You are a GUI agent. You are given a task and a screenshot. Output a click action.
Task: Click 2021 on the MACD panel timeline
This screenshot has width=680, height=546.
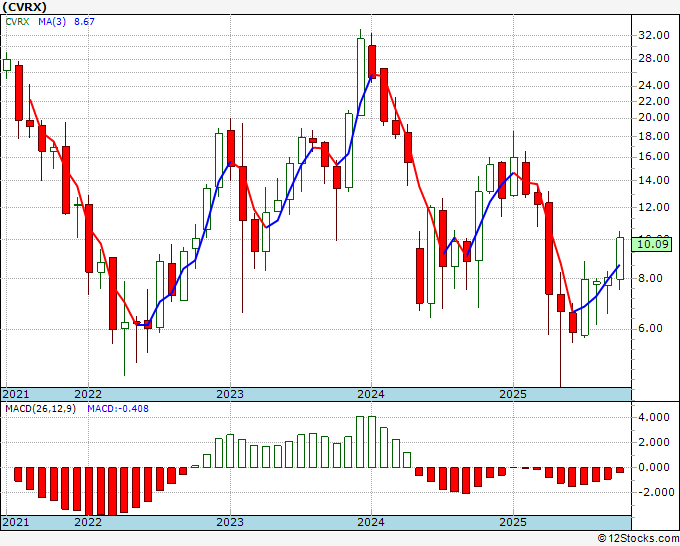coord(16,522)
